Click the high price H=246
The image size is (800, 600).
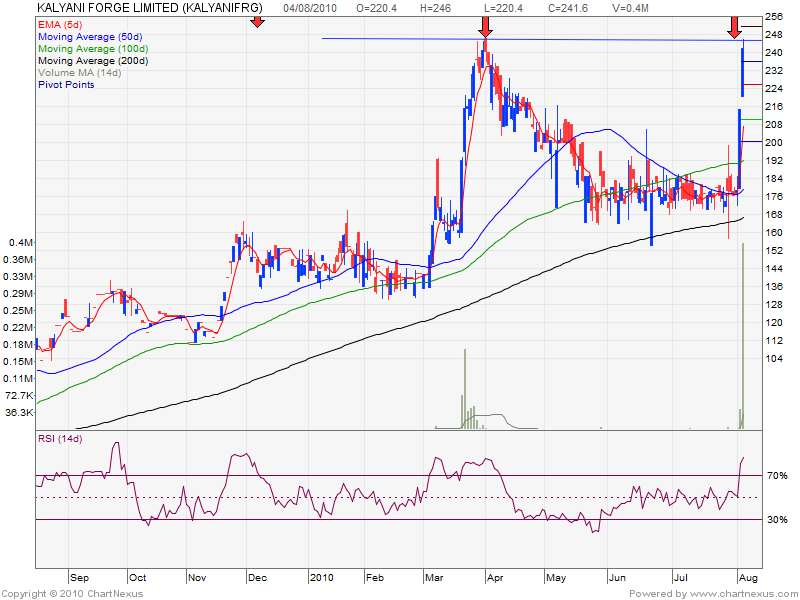(435, 8)
